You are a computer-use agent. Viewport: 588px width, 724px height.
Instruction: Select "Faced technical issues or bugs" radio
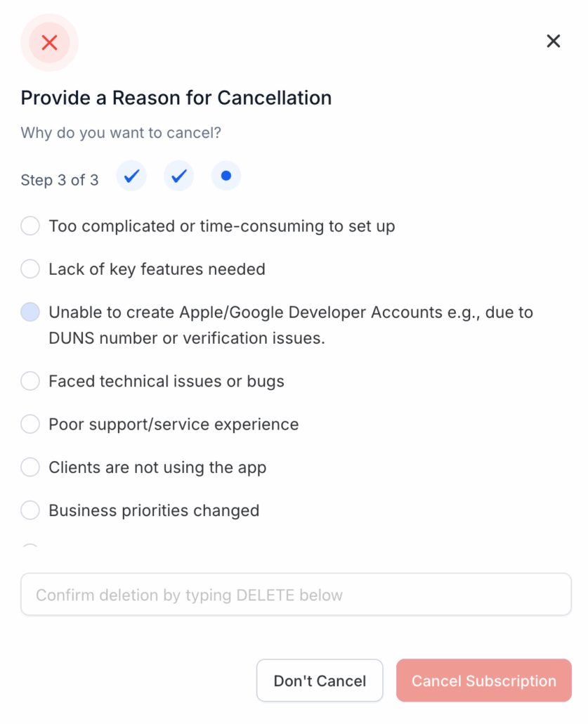[30, 382]
